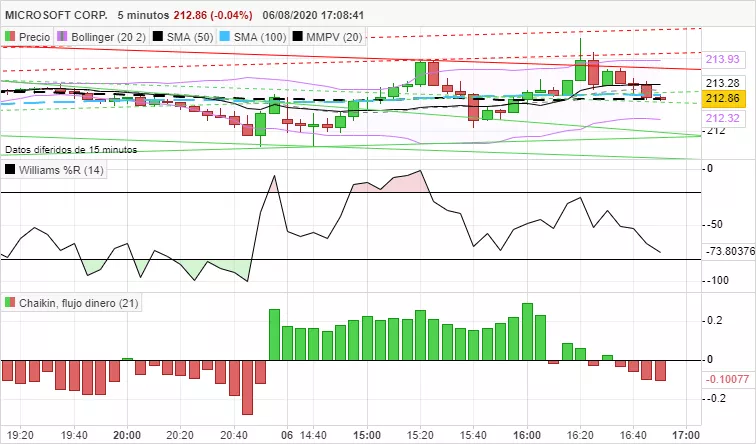This screenshot has width=756, height=444.
Task: Click the -0.2 Chaikin axis label
Action: 716,398
